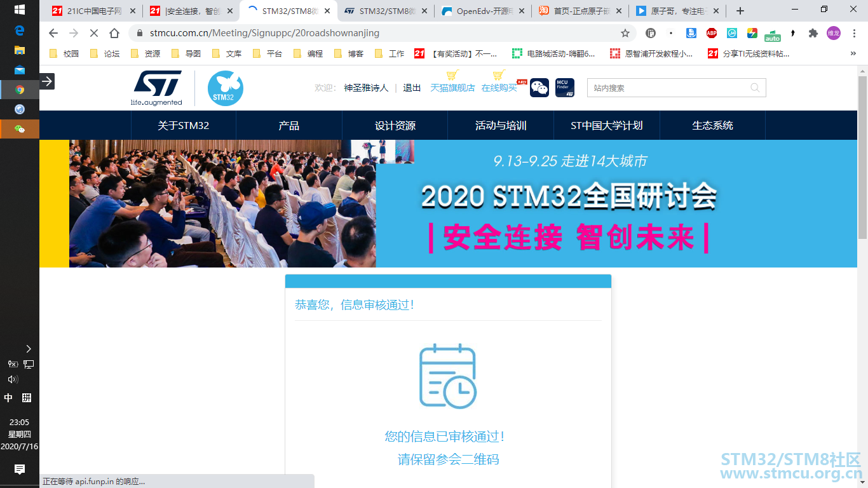Image resolution: width=868 pixels, height=488 pixels.
Task: Open the 维龙 Chrome profile avatar
Action: click(834, 33)
